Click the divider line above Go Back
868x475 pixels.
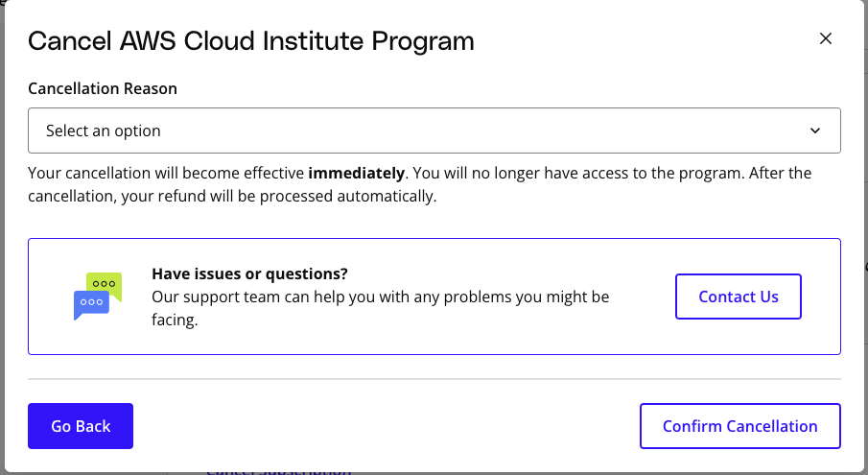[x=434, y=379]
